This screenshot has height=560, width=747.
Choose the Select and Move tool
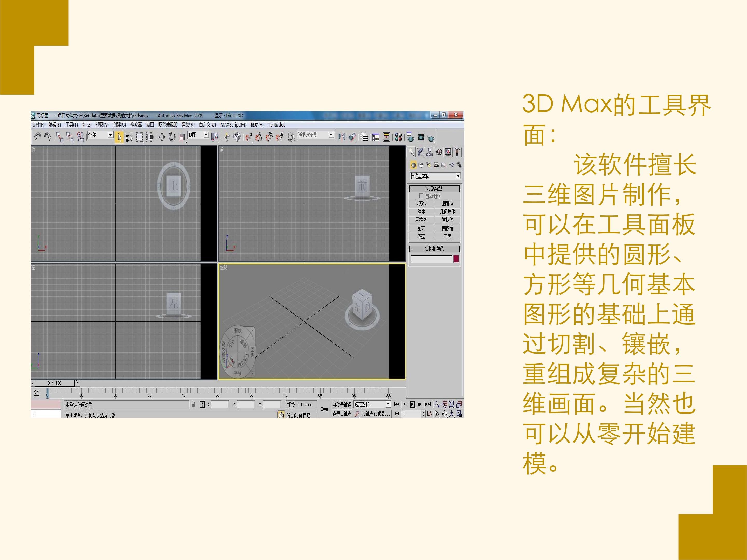[162, 137]
